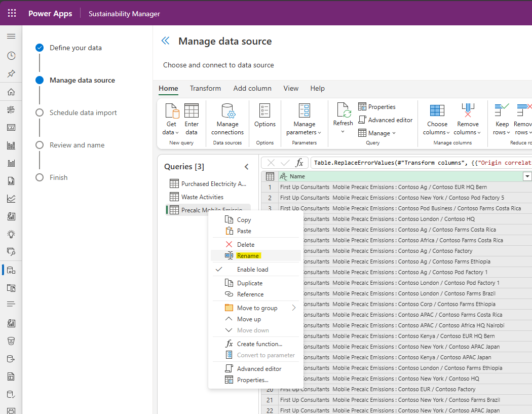Choose Duplicate from the context menu
Screen dimensions: 532x414
point(256,283)
